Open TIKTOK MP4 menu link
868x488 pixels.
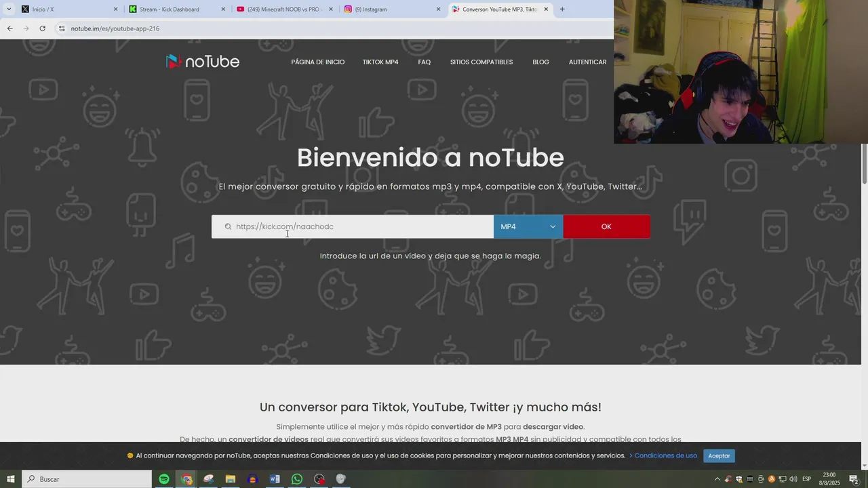pyautogui.click(x=380, y=62)
